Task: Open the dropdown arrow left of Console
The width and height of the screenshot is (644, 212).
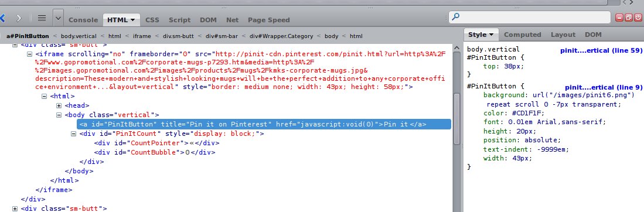Action: tap(59, 19)
